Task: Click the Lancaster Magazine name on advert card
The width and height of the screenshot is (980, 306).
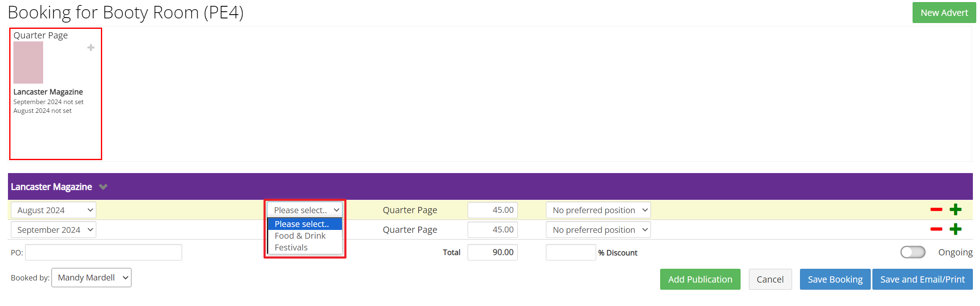Action: tap(48, 92)
